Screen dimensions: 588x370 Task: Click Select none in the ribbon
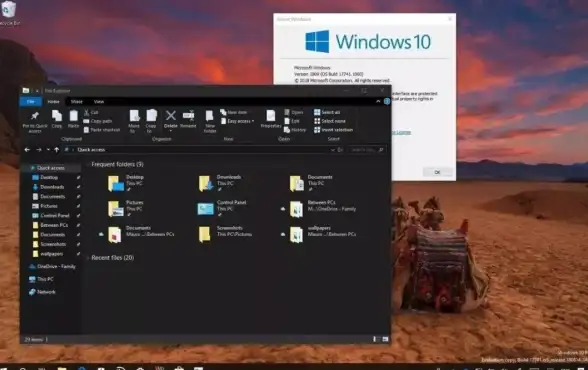pos(330,121)
